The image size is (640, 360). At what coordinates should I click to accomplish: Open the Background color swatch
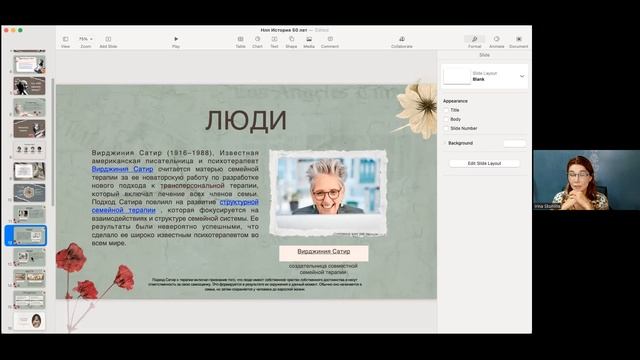tap(514, 143)
